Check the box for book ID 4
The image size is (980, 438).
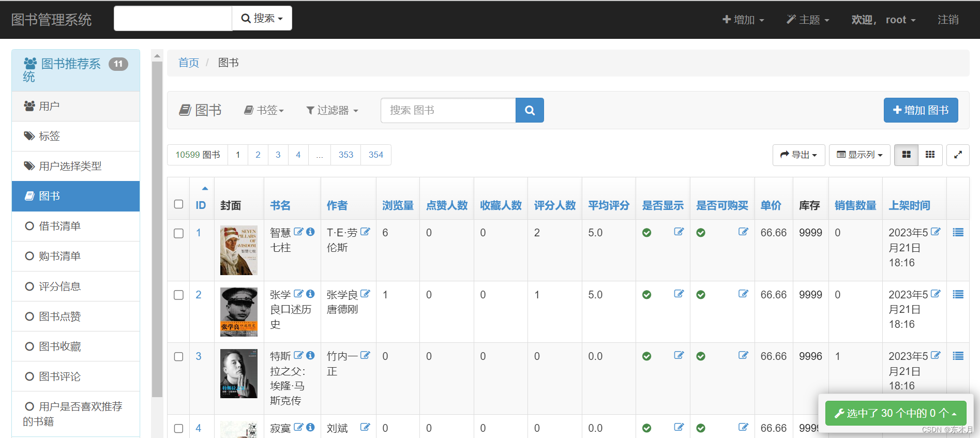pyautogui.click(x=179, y=428)
